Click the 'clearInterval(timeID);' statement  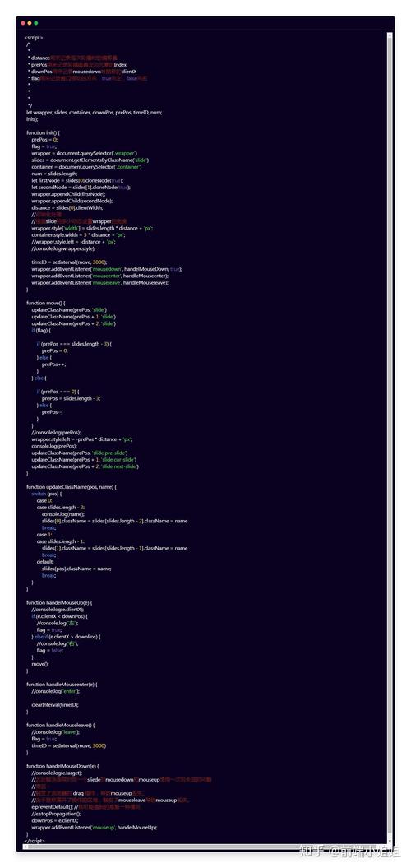click(55, 705)
